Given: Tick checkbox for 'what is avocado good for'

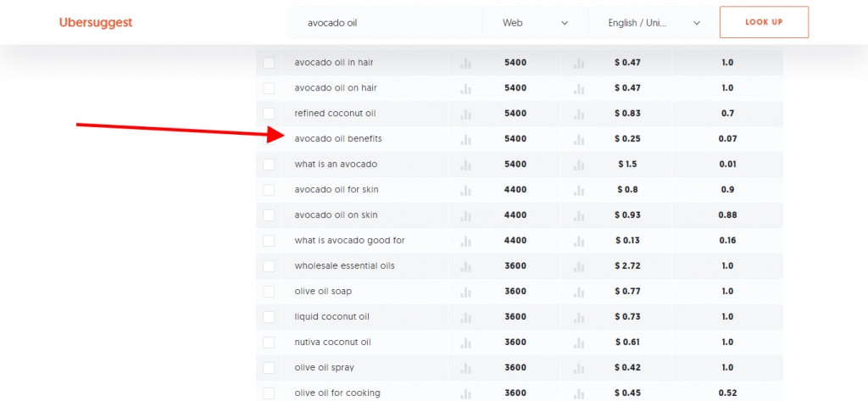Looking at the screenshot, I should [269, 241].
